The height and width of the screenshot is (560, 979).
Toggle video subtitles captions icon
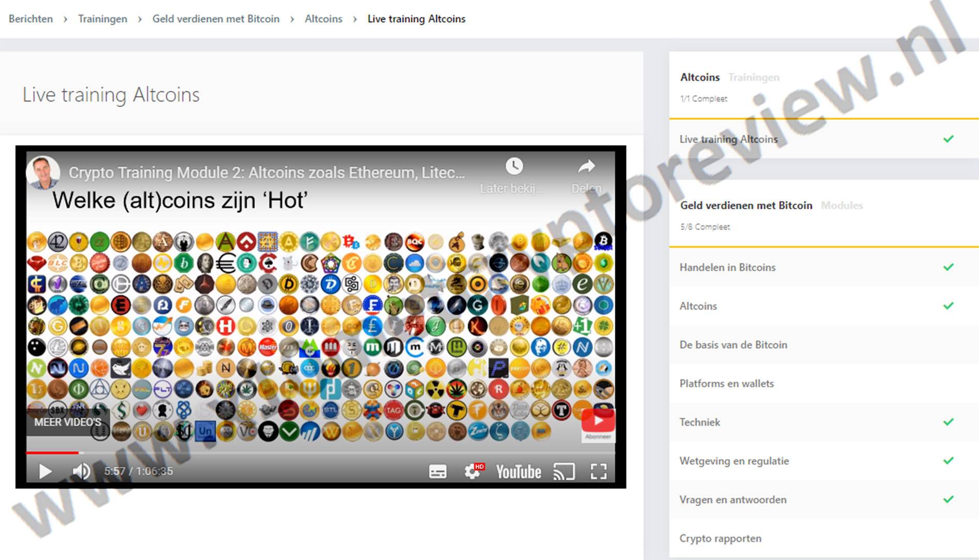pos(438,471)
